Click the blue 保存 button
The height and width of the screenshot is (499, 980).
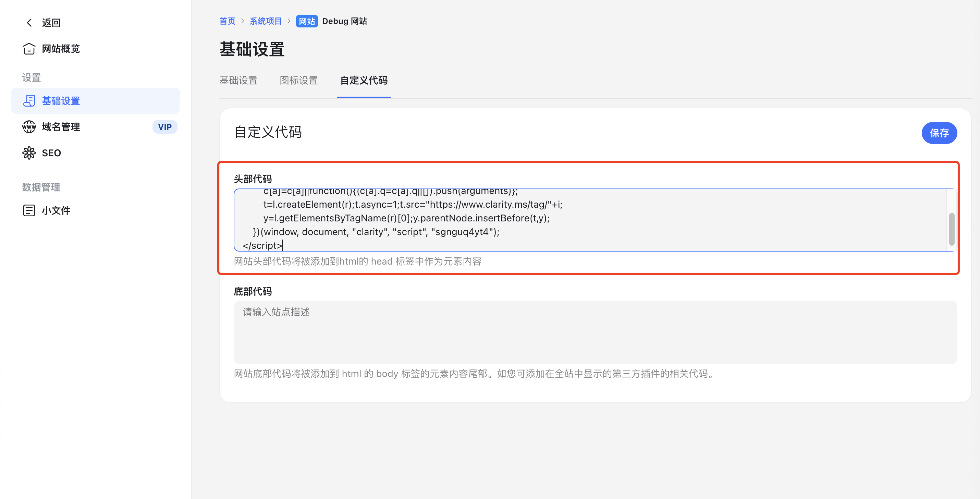tap(939, 133)
